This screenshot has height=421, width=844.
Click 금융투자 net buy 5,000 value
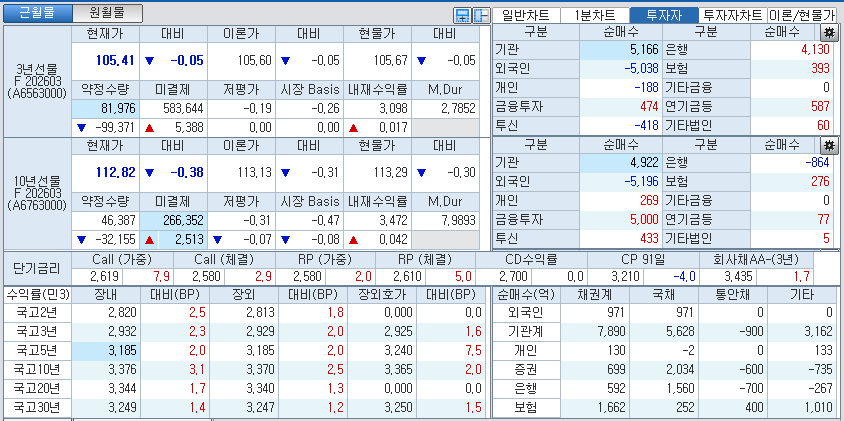coord(621,219)
